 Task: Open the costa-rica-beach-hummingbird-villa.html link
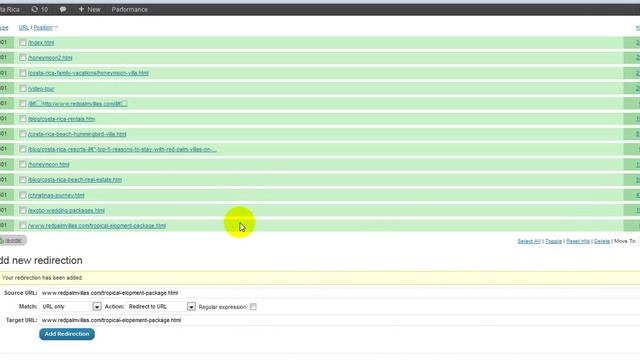77,134
